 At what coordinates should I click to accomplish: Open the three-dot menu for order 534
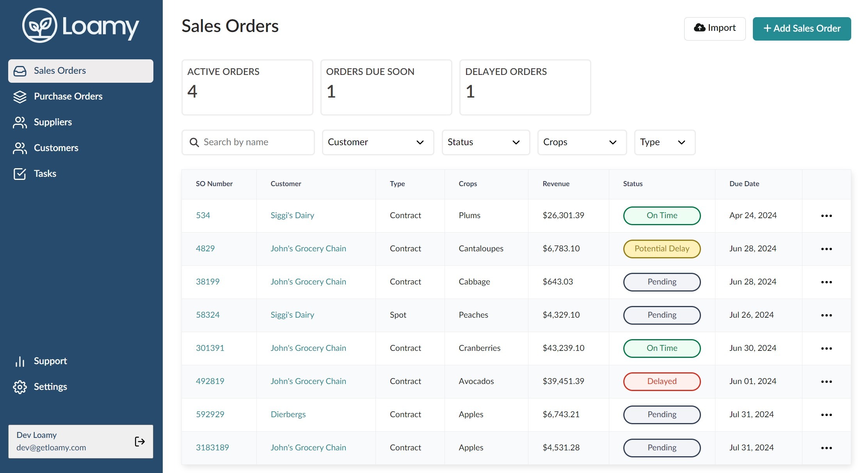tap(826, 216)
